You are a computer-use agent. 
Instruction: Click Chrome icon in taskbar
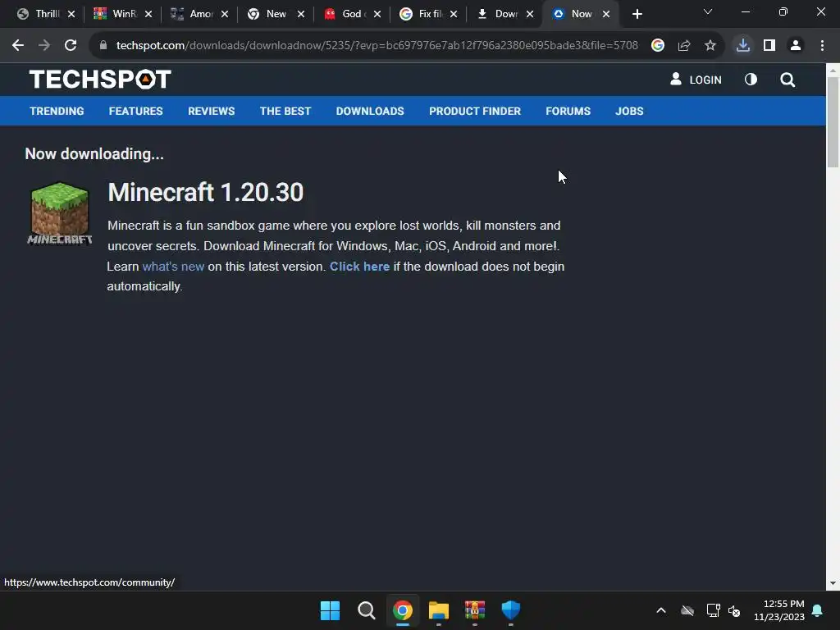[402, 610]
